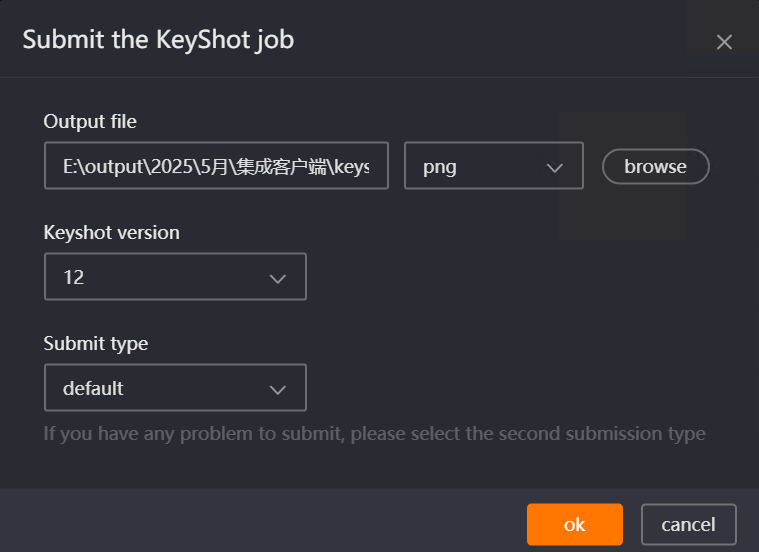
Task: Click the 'Output file' label
Action: click(x=90, y=122)
